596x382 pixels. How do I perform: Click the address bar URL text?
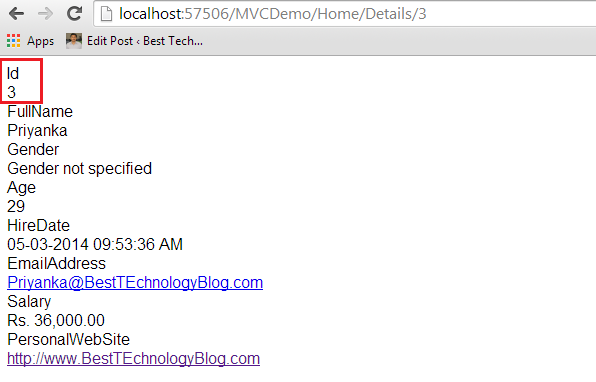pyautogui.click(x=273, y=14)
